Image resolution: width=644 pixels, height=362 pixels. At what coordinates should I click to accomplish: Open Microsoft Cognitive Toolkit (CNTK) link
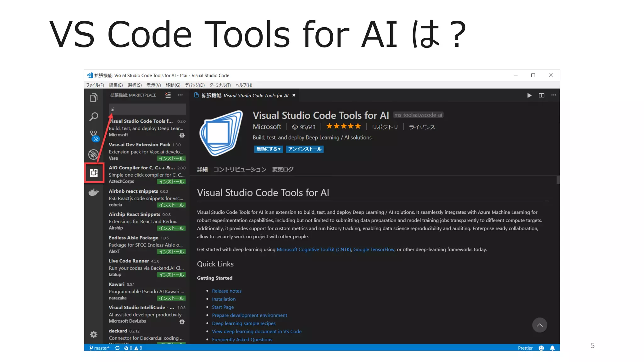coord(314,250)
